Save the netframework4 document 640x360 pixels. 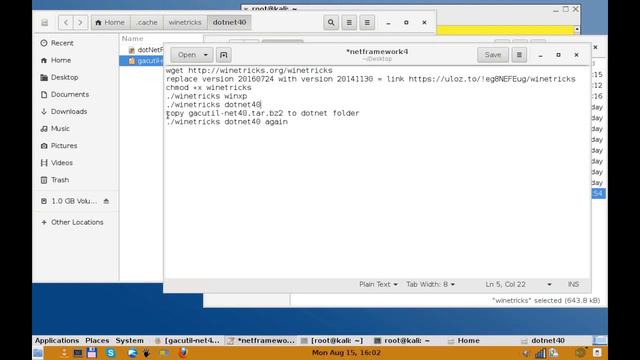[x=493, y=55]
